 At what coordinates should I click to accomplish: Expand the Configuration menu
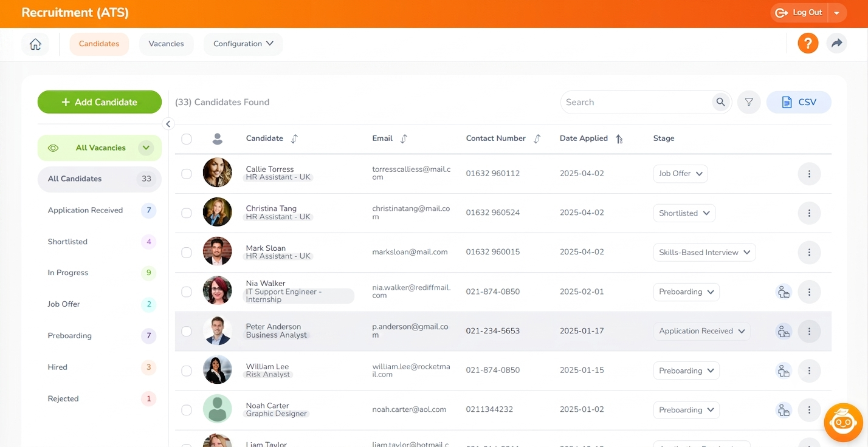pyautogui.click(x=243, y=44)
